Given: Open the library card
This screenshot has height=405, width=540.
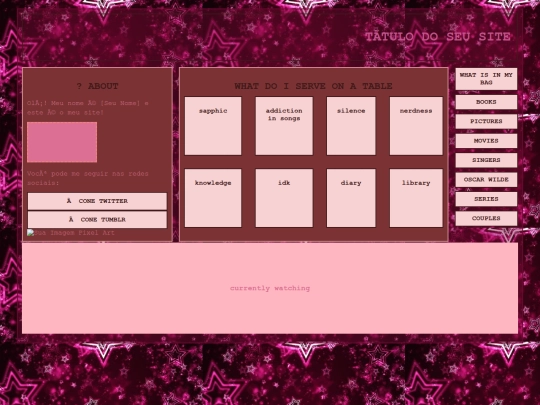Looking at the screenshot, I should (416, 198).
